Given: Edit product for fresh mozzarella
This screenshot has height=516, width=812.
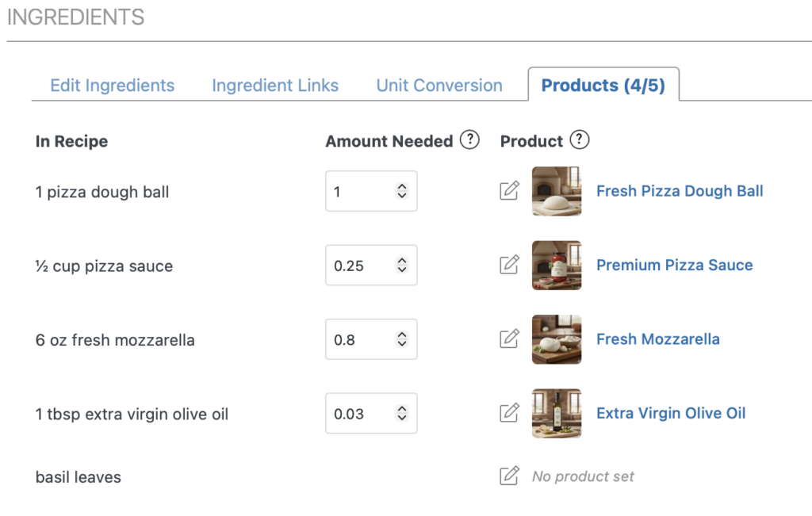Looking at the screenshot, I should (x=509, y=339).
